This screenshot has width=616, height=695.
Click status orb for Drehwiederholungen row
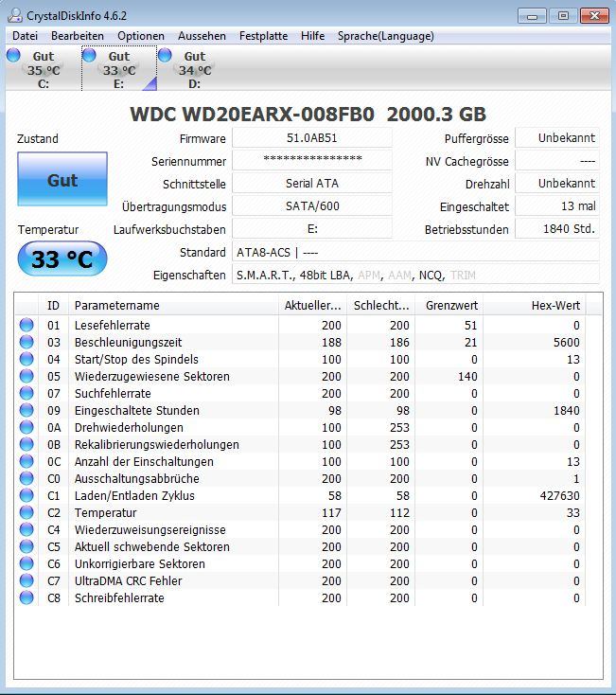coord(26,427)
